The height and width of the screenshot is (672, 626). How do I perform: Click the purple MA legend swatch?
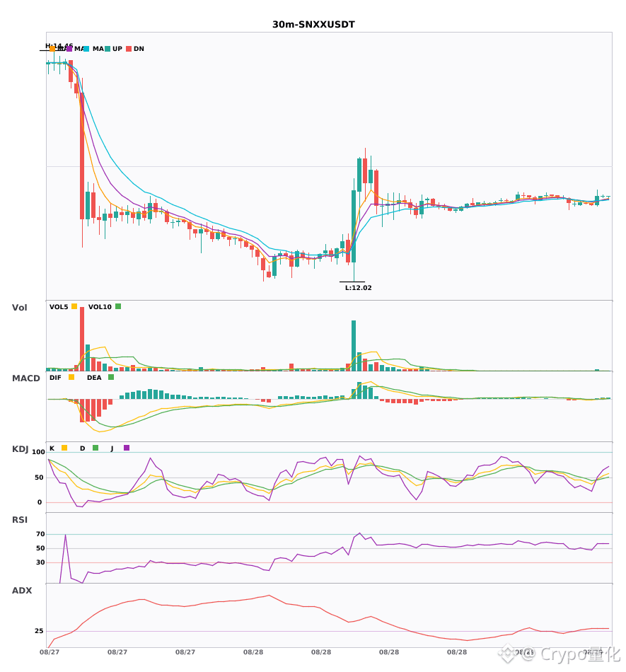[69, 49]
